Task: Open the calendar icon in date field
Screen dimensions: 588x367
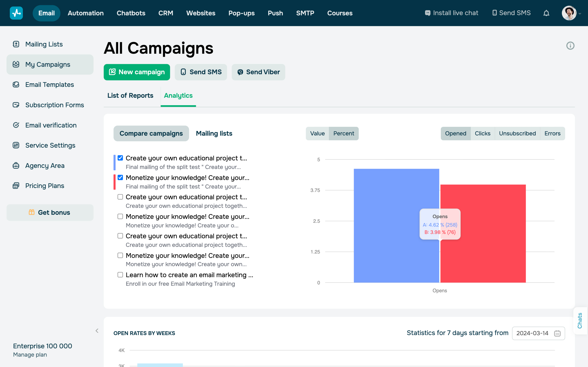Action: click(x=557, y=333)
